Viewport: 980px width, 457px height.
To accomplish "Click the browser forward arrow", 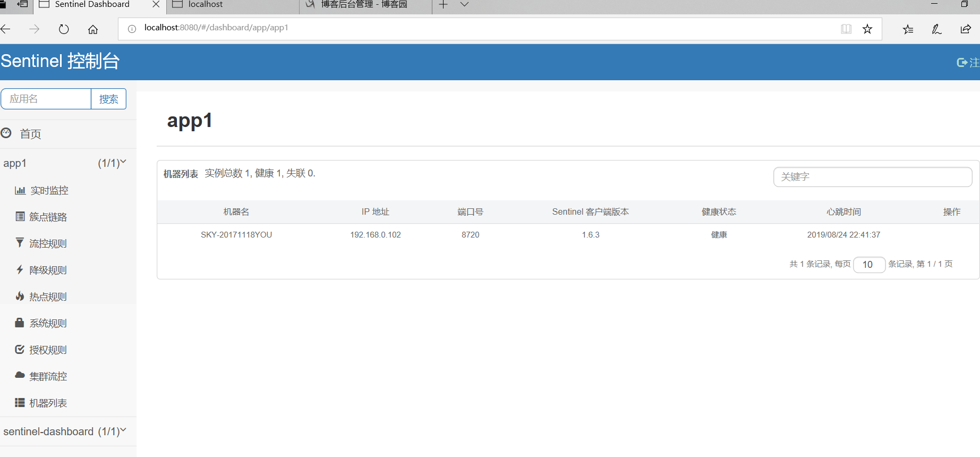I will [35, 29].
